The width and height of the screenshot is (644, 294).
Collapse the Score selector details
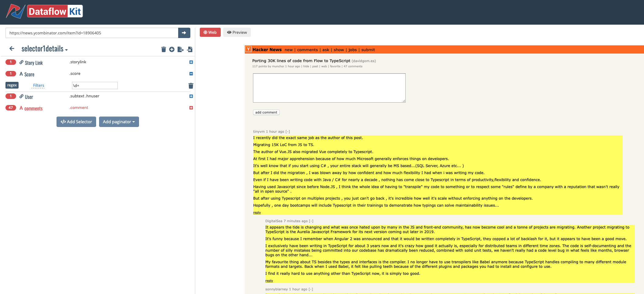191,74
